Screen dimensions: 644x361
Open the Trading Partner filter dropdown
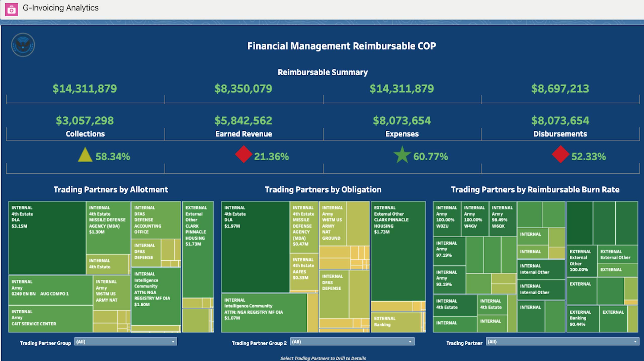click(x=562, y=342)
